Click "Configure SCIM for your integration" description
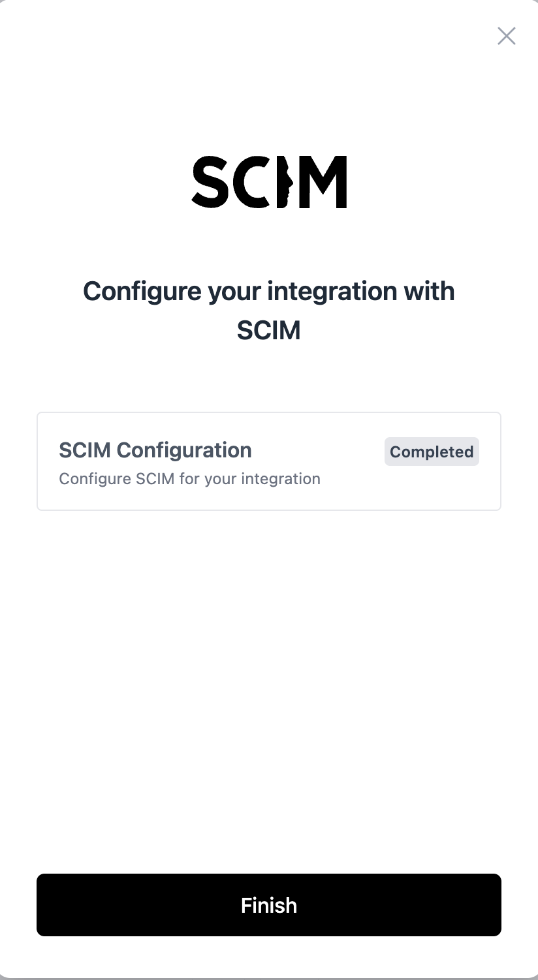The width and height of the screenshot is (538, 980). click(189, 479)
